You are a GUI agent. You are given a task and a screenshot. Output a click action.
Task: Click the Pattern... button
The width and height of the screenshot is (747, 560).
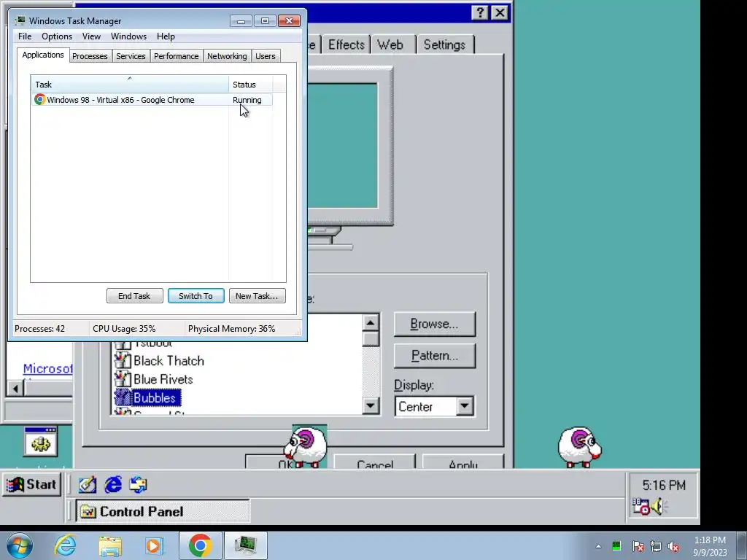click(435, 356)
